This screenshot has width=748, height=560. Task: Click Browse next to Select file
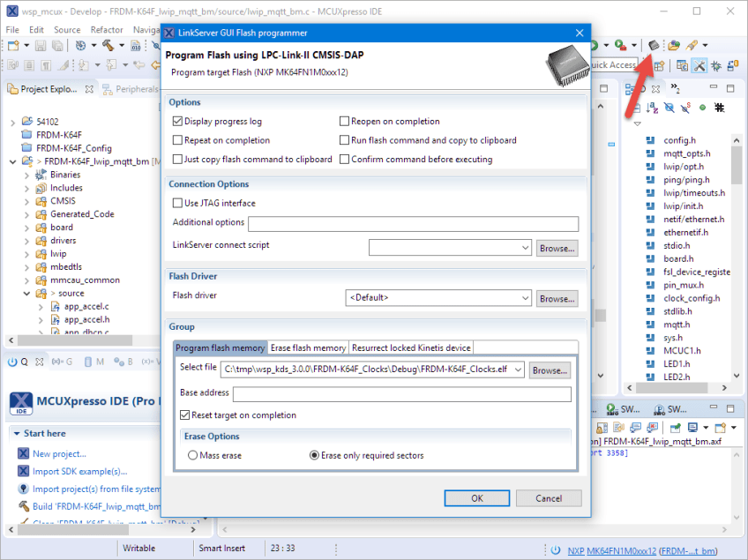pyautogui.click(x=550, y=370)
